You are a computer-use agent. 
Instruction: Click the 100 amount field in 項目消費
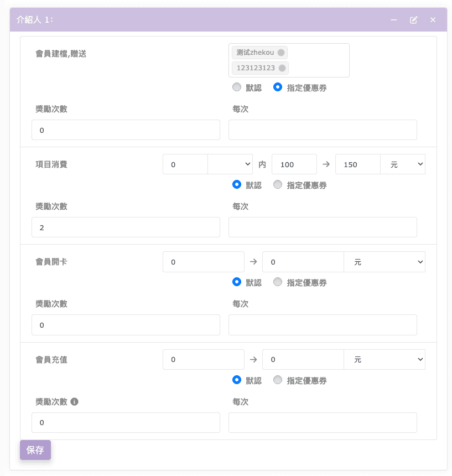pos(294,164)
